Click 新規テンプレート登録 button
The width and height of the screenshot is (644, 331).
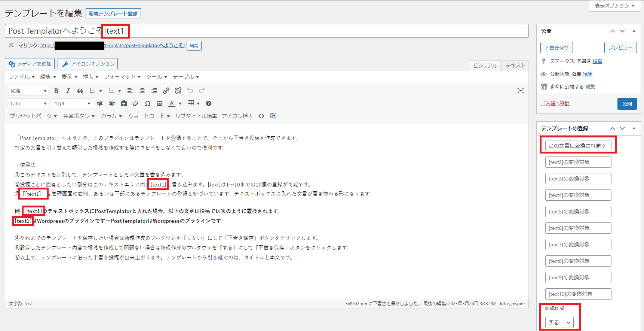click(113, 13)
